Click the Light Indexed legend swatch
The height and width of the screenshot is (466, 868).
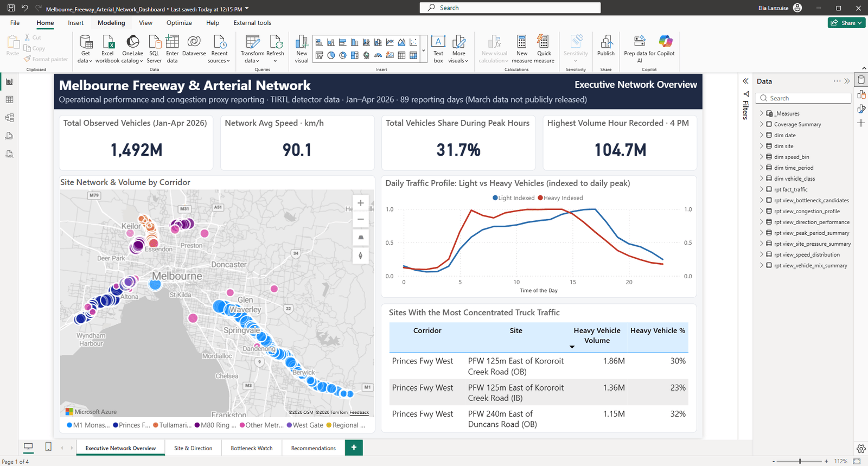point(495,198)
